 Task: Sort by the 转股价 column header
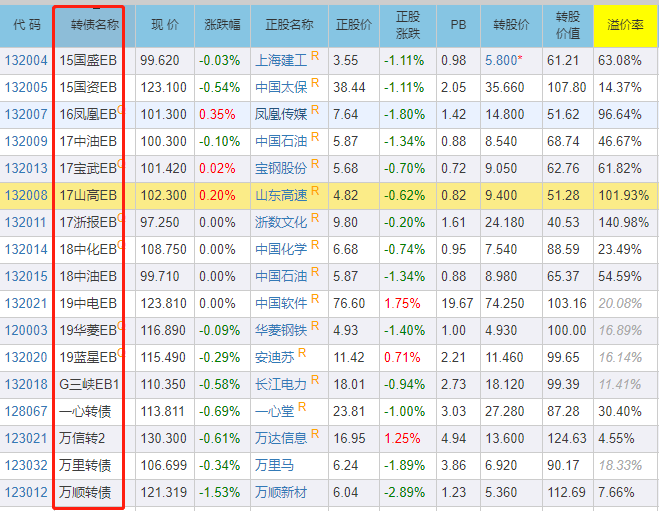tap(511, 25)
